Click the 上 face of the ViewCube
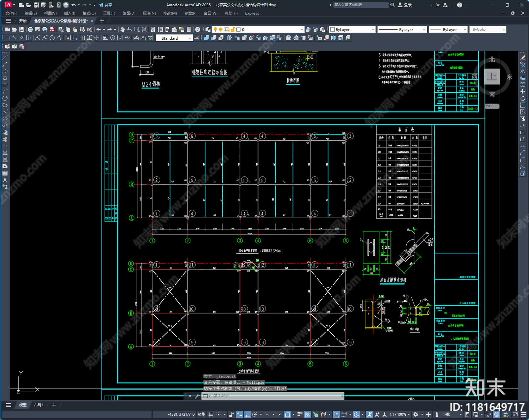The height and width of the screenshot is (420, 529). (492, 77)
